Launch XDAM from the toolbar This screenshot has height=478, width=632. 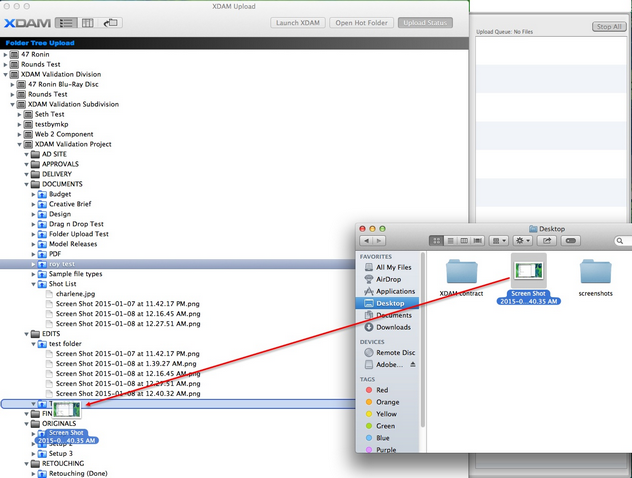click(x=296, y=23)
